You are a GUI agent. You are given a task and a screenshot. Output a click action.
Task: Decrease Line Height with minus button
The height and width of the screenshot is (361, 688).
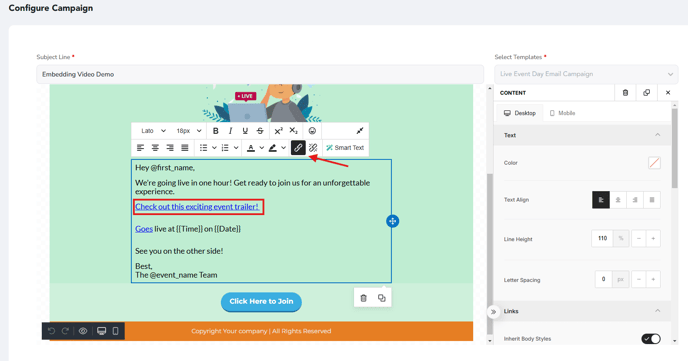[x=638, y=239]
